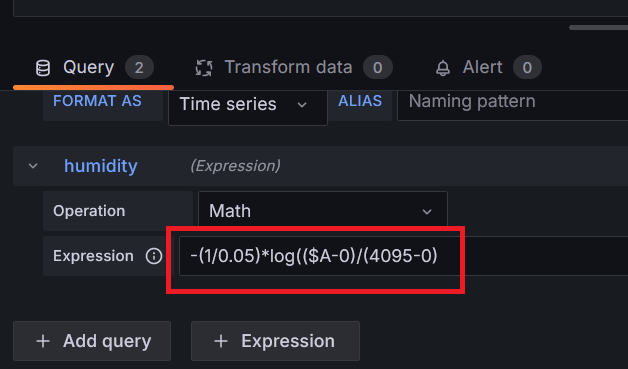
Task: Click the horizontal scrollbar at top right
Action: (598, 28)
